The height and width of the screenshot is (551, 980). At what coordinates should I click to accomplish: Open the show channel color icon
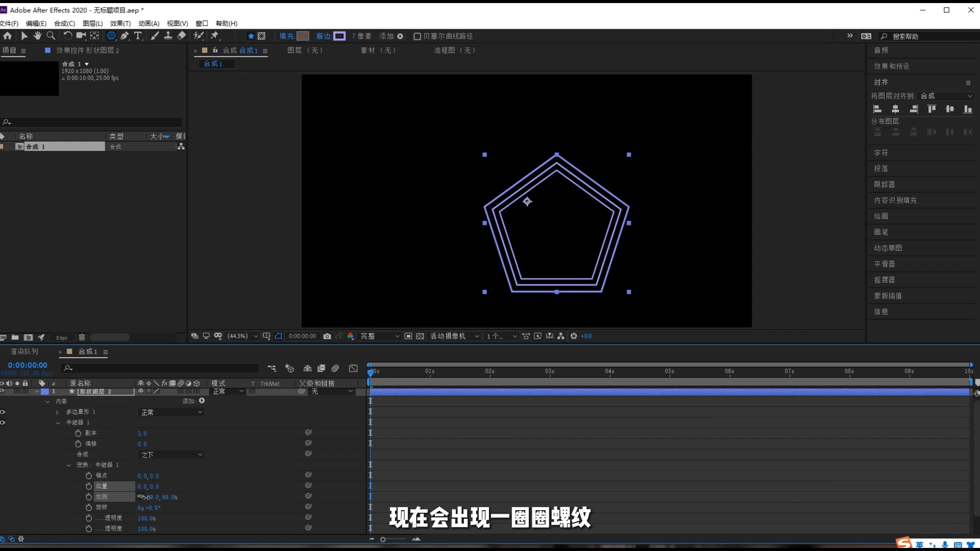pyautogui.click(x=351, y=336)
